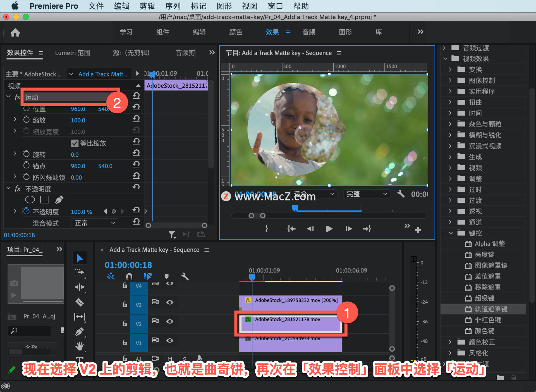Click the timeline timecode 01:00:00:18
This screenshot has width=536, height=392.
(x=128, y=265)
